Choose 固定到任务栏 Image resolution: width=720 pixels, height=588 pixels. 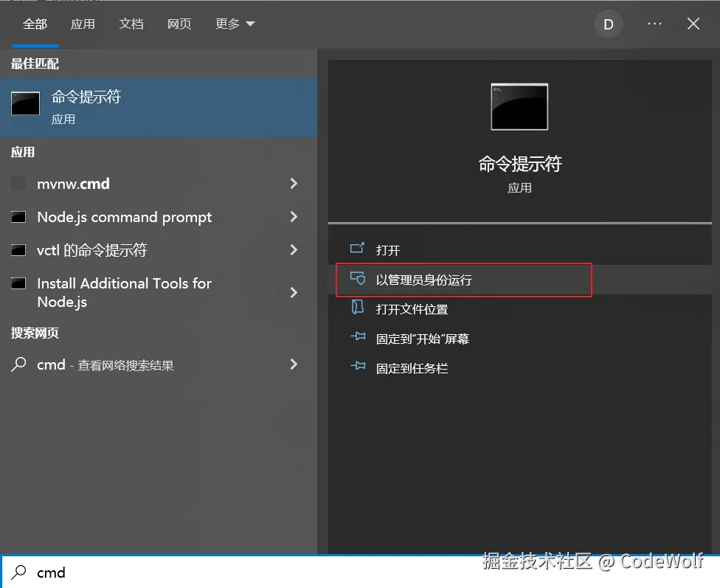(520, 368)
